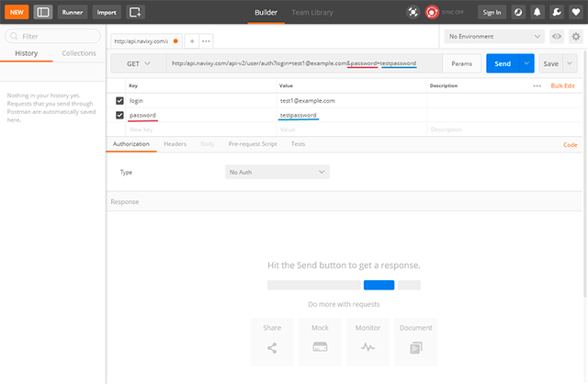Focus the sidebar Filter field
Viewport: 588px width, 384px height.
point(52,36)
